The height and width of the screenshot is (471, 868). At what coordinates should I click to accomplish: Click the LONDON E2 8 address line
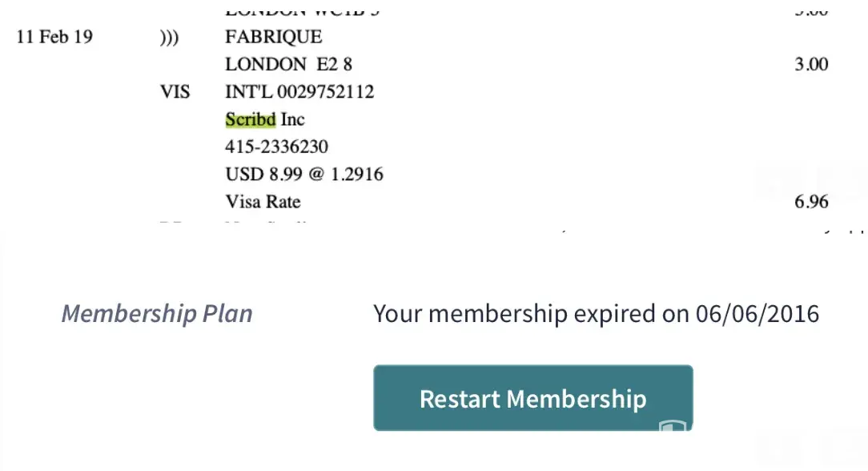288,65
